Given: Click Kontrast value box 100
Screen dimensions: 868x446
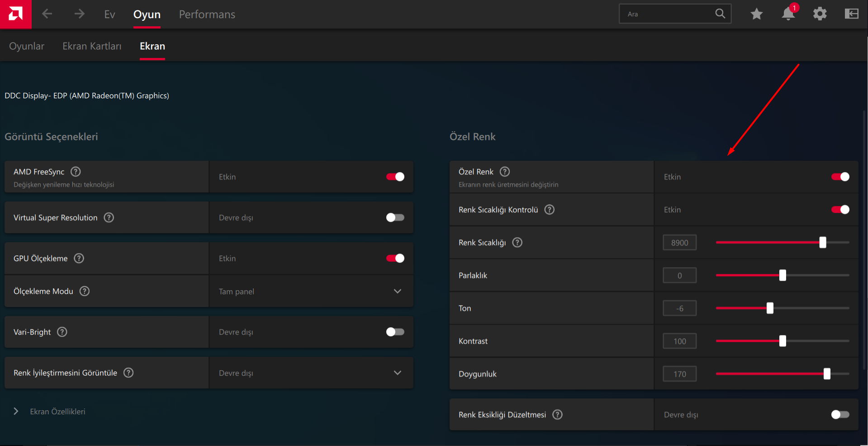Looking at the screenshot, I should coord(679,341).
